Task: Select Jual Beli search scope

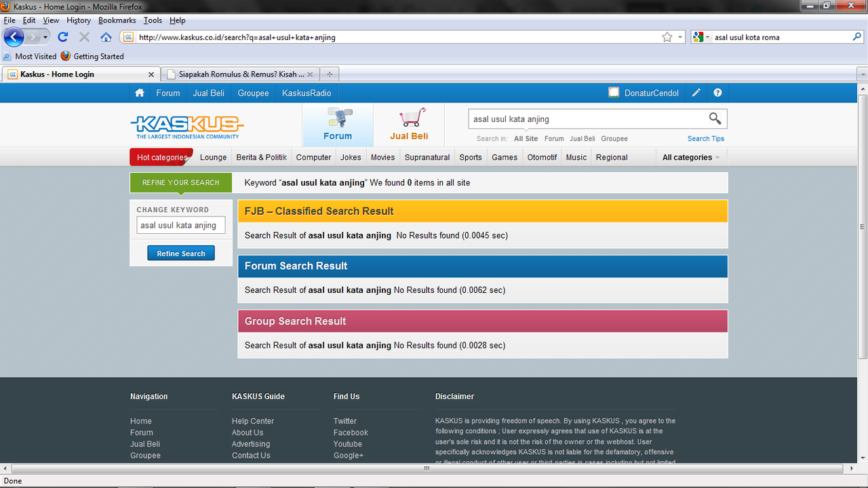Action: pos(583,138)
